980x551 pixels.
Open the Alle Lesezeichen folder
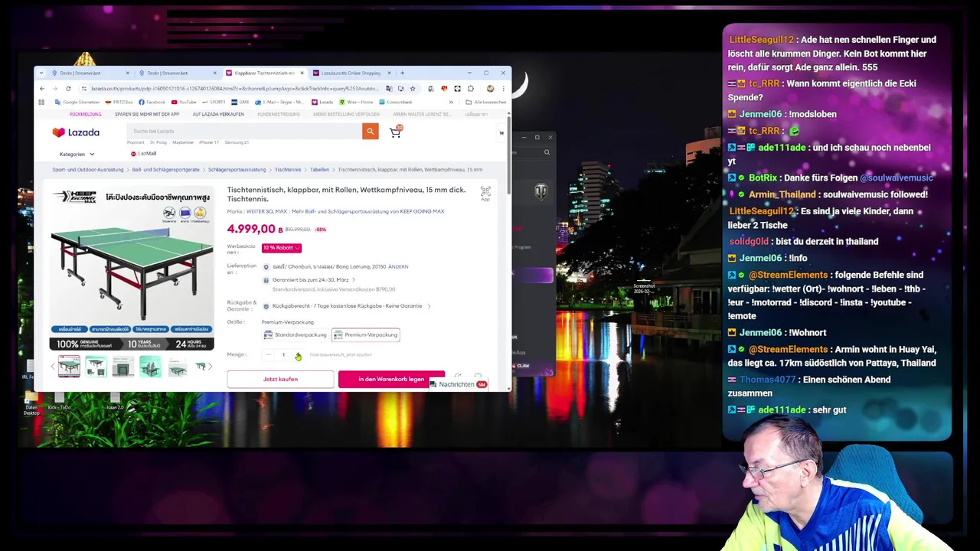pyautogui.click(x=486, y=102)
